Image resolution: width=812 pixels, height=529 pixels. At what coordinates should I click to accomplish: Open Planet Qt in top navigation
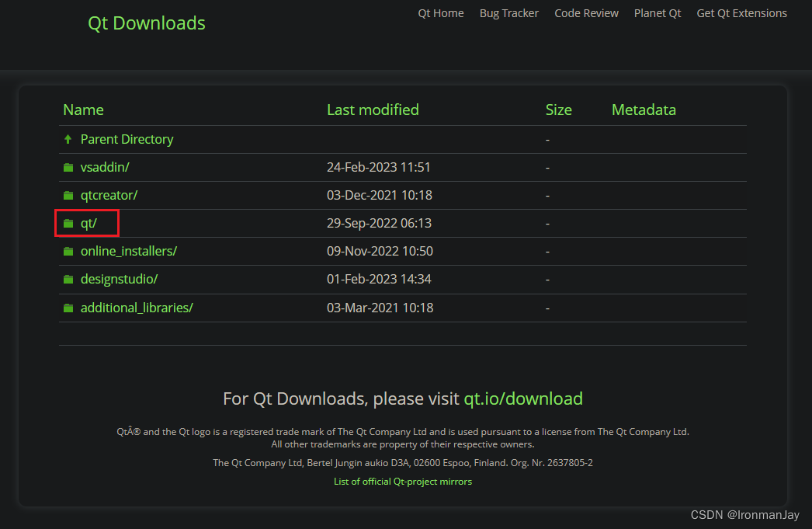(x=658, y=13)
